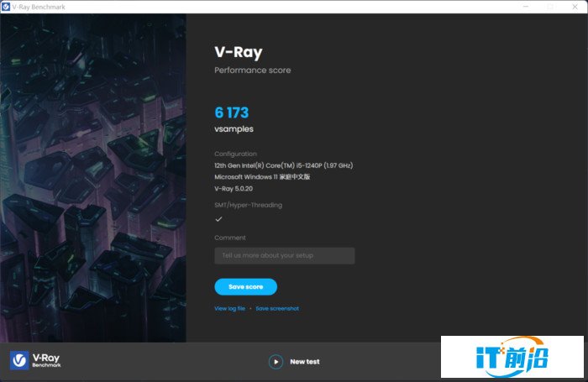Click the New test label

click(x=304, y=362)
